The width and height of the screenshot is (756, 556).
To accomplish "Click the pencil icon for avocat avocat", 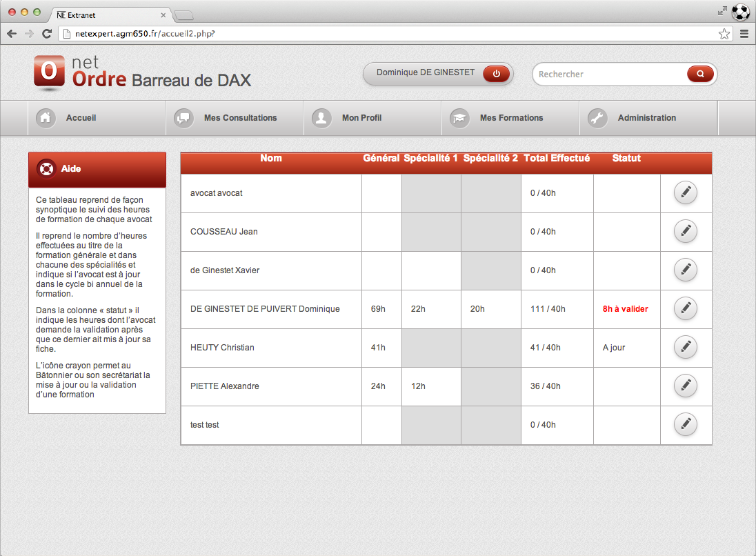I will coord(685,193).
